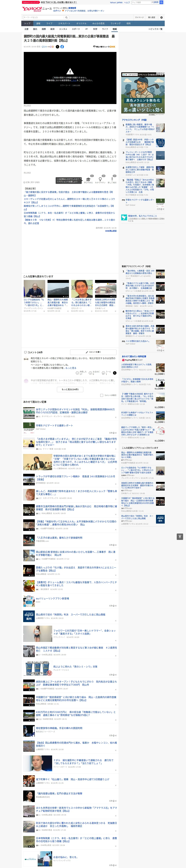This screenshot has height=868, width=186.
Task: Open 戦後80年、私たちにできること banner
Action: [x=143, y=218]
